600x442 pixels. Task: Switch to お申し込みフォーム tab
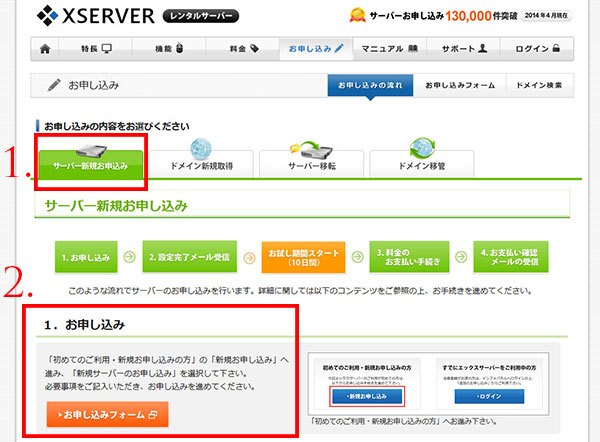[x=457, y=86]
